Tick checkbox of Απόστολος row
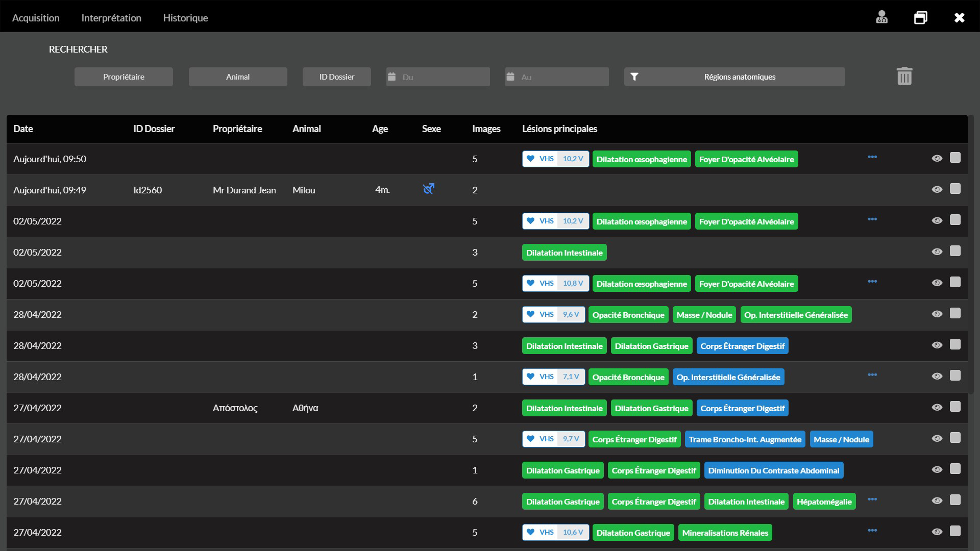 point(955,407)
